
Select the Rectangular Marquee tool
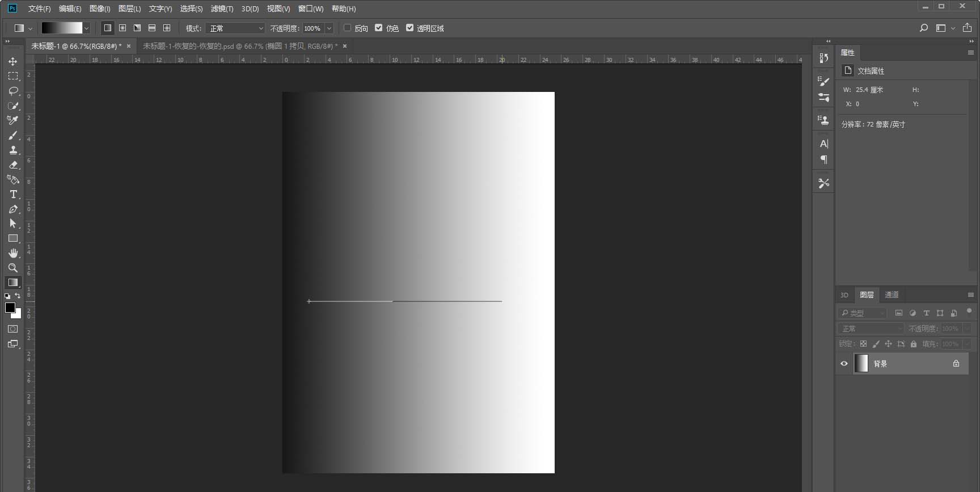pos(12,76)
